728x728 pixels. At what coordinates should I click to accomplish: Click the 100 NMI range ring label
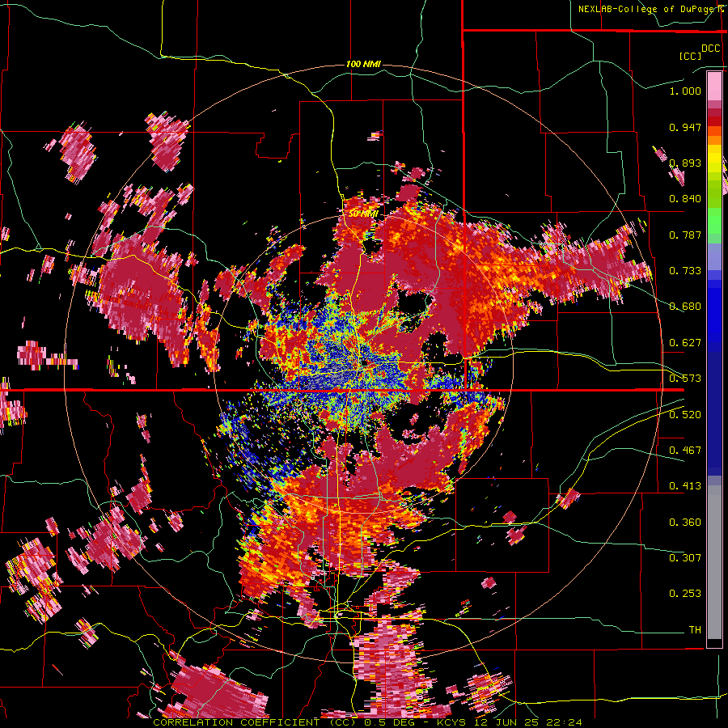click(363, 64)
